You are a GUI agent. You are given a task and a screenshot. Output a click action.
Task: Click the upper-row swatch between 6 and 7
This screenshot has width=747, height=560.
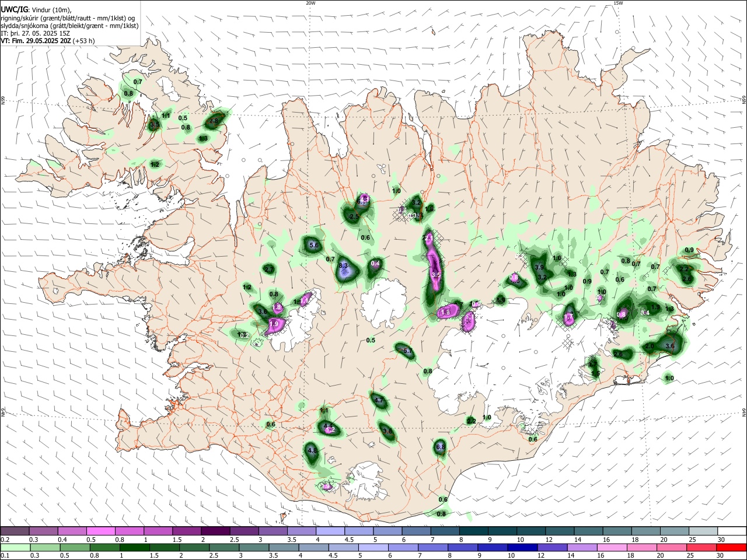click(x=416, y=531)
